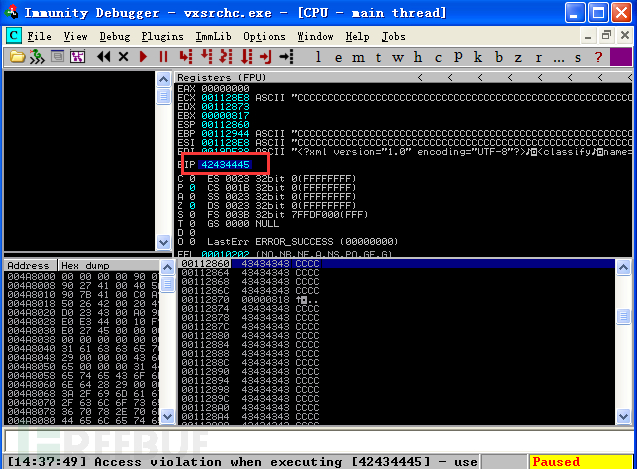Click the yellow Paused status indicator

[581, 462]
